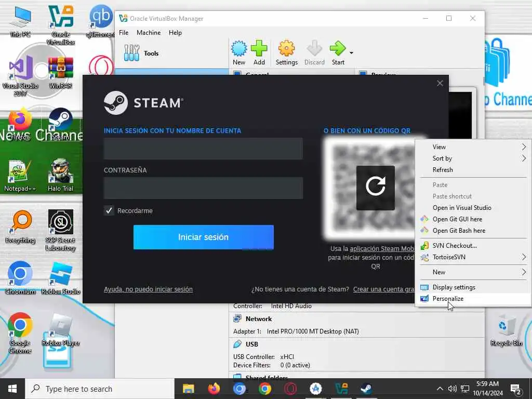
Task: Click the Network section header in VirtualBox
Action: (259, 319)
